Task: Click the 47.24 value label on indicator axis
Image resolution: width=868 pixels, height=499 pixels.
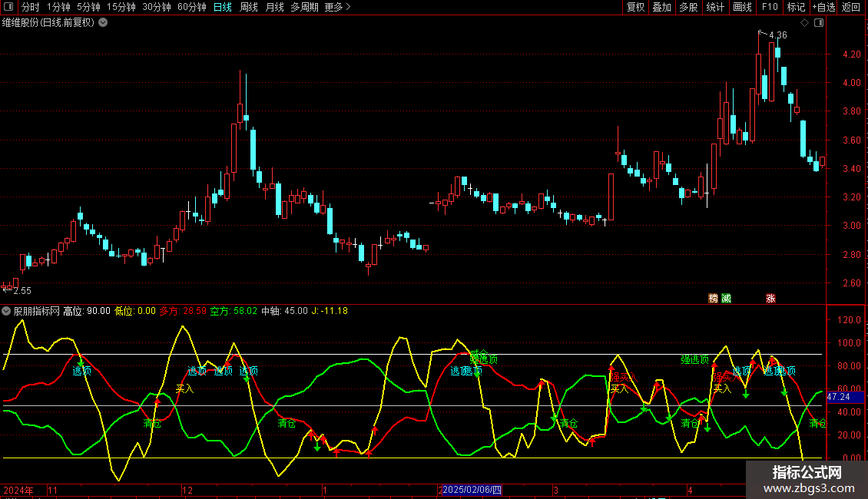Action: pos(839,397)
